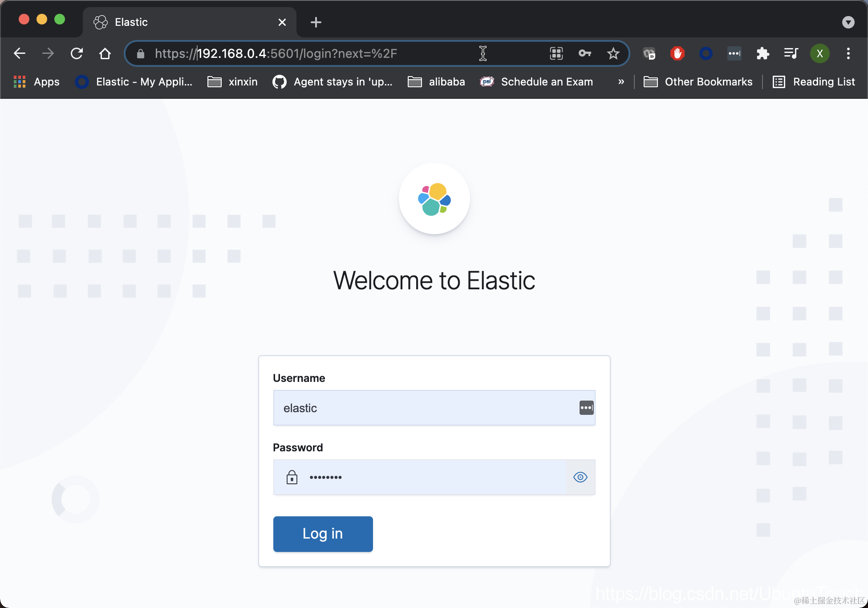Viewport: 868px width, 608px height.
Task: Bookmark this page with the star icon
Action: click(613, 54)
